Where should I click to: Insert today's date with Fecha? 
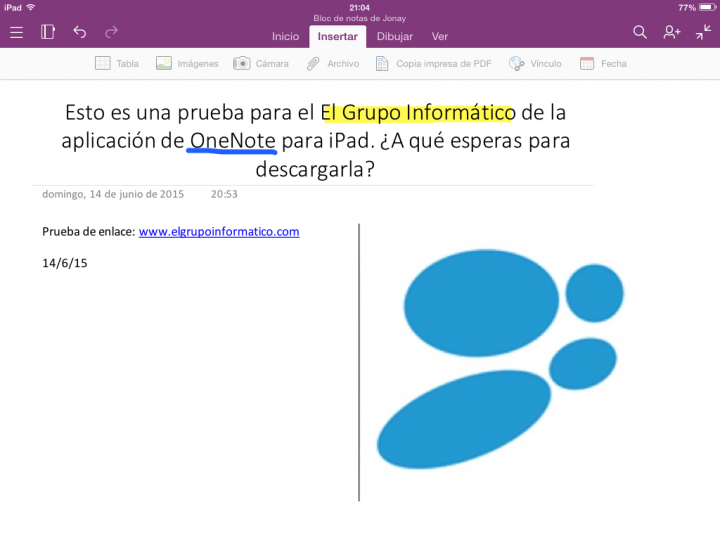tap(613, 63)
